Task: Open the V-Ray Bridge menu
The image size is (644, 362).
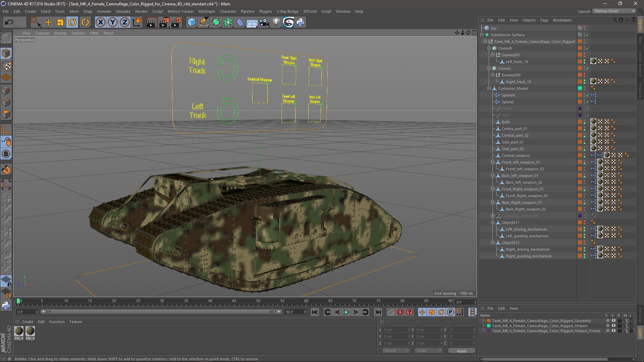Action: click(x=287, y=11)
